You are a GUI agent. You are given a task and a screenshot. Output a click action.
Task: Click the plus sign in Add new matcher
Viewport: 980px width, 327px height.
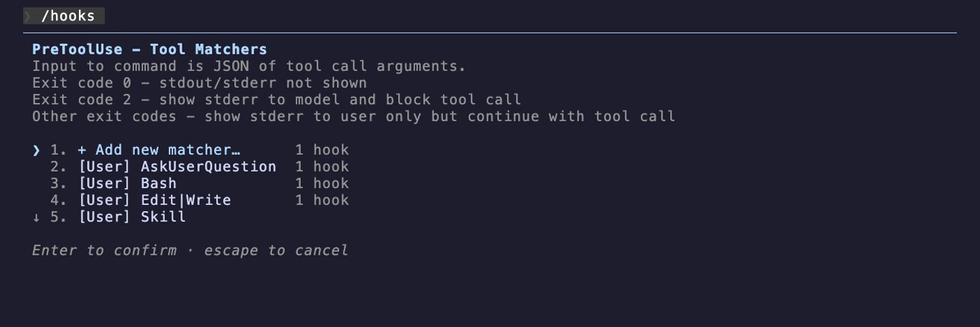pos(82,150)
